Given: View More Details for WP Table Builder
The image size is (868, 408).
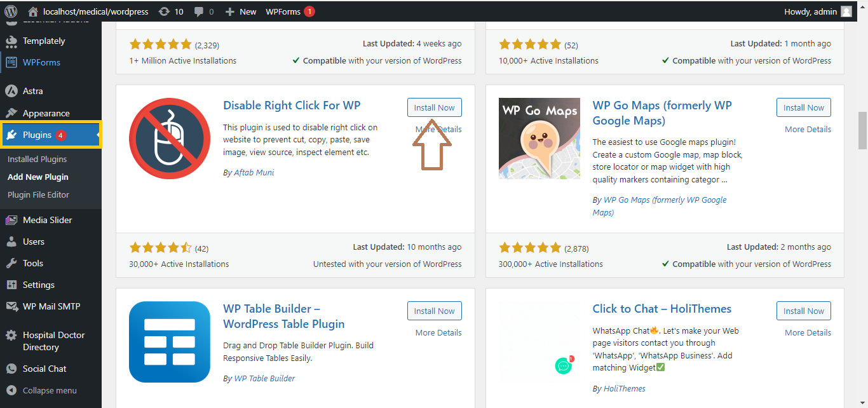Looking at the screenshot, I should coord(438,332).
